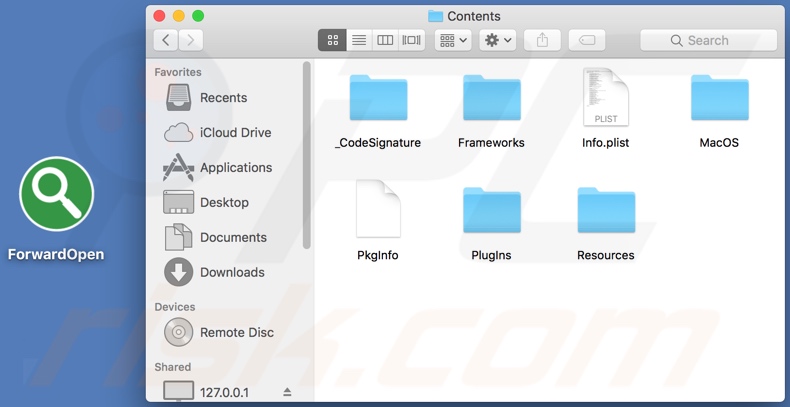790x407 pixels.
Task: Click the Resources name label
Action: pos(606,255)
